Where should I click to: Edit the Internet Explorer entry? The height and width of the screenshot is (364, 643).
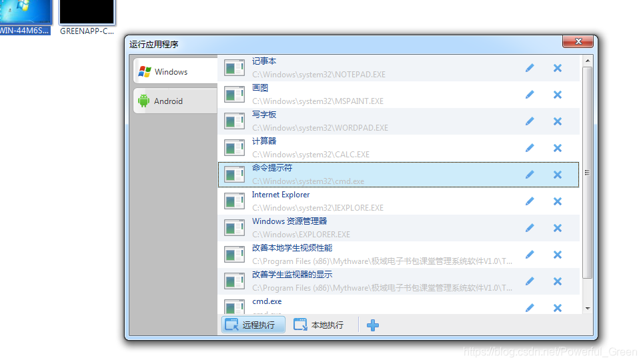coord(530,201)
